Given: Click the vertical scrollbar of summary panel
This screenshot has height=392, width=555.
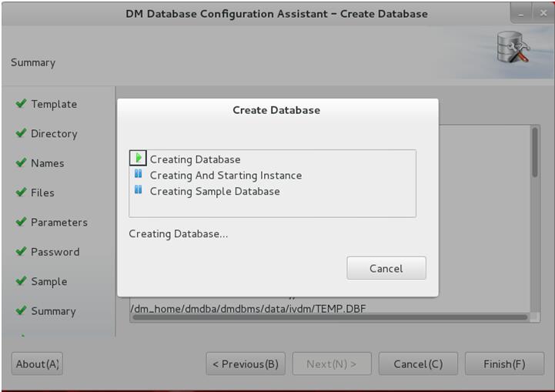Looking at the screenshot, I should [x=535, y=152].
